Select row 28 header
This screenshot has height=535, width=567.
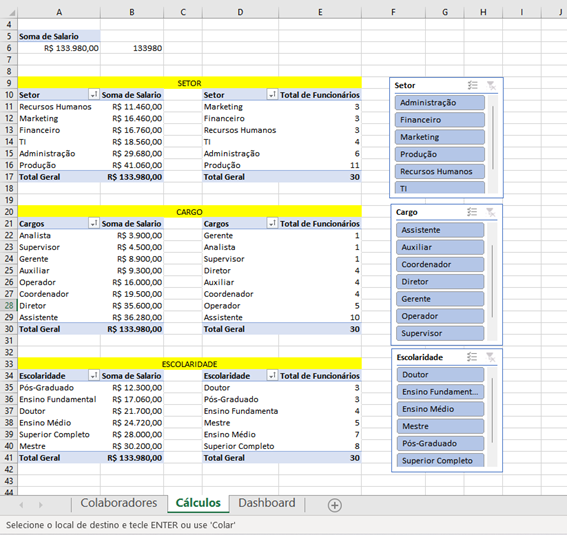pos(9,305)
